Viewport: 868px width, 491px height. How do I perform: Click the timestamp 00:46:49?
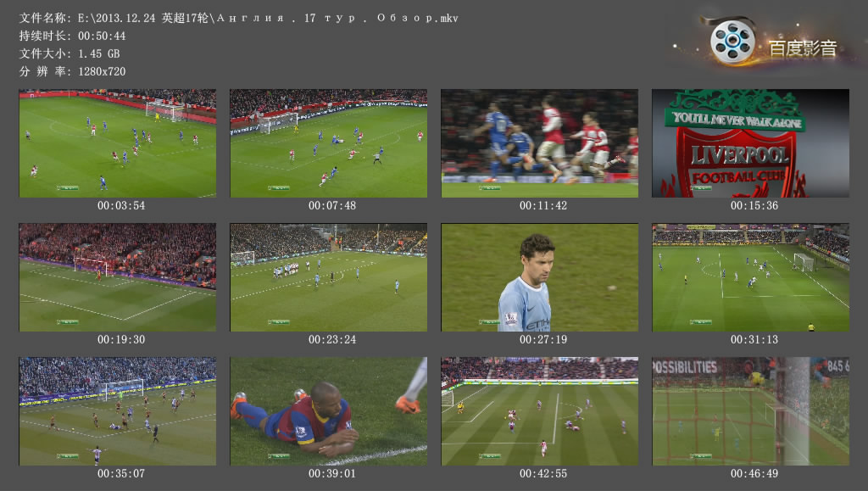pyautogui.click(x=754, y=473)
